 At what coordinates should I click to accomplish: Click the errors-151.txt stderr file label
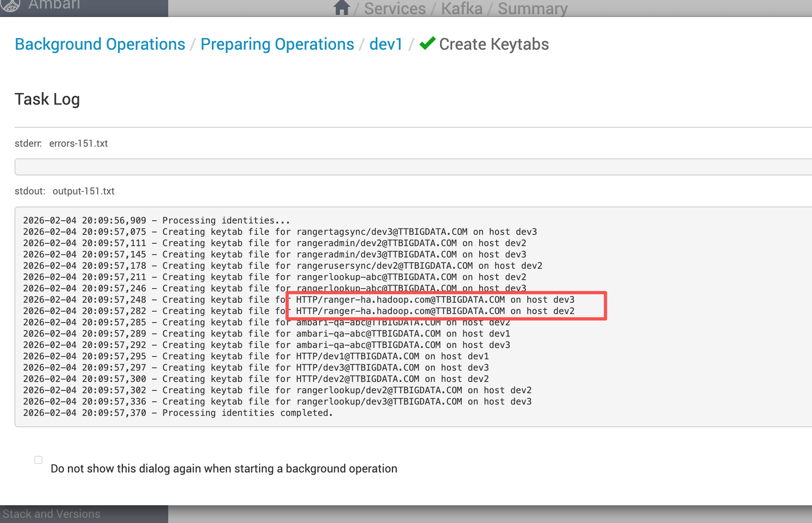coord(78,143)
